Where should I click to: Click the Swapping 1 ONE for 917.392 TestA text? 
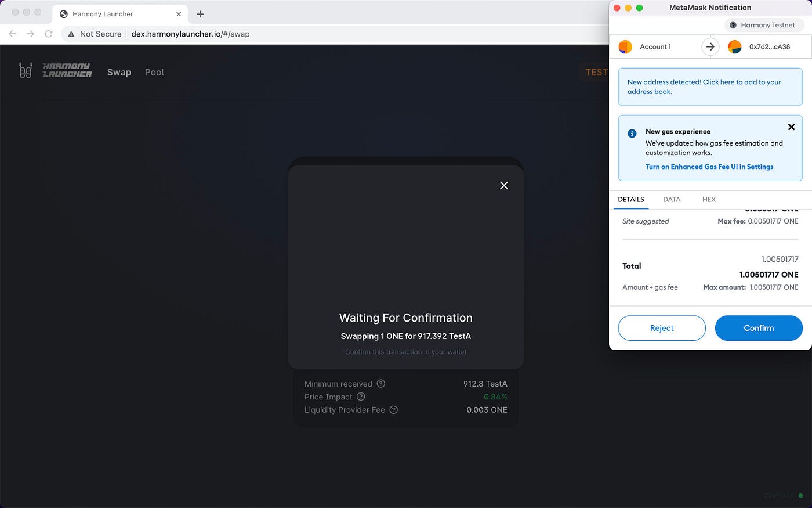click(406, 336)
